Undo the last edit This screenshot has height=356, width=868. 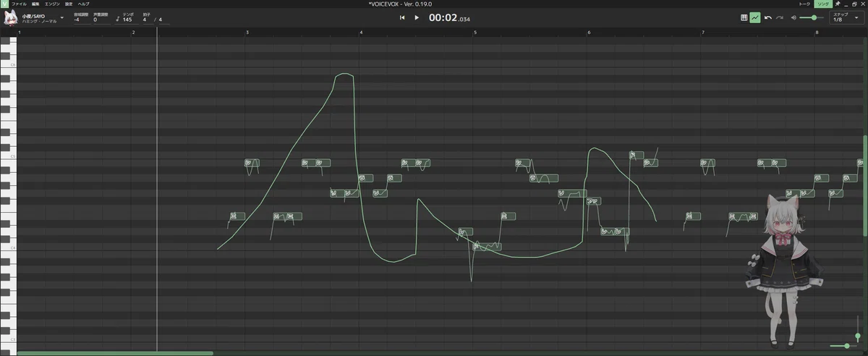point(768,17)
